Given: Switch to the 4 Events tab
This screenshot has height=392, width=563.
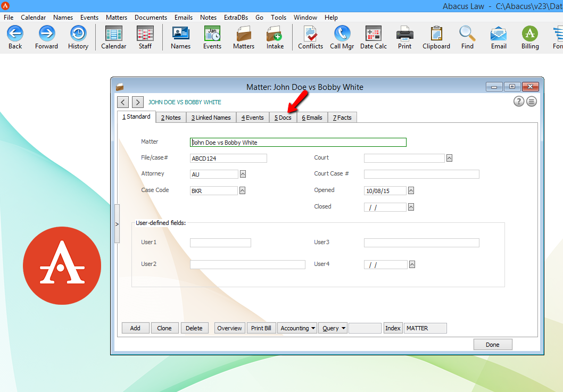Looking at the screenshot, I should point(252,118).
